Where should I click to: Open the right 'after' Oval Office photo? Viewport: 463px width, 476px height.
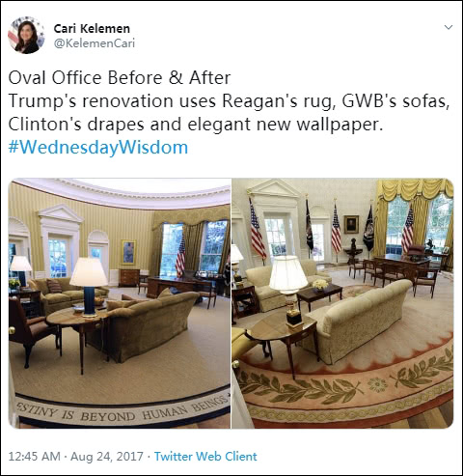[x=342, y=303]
